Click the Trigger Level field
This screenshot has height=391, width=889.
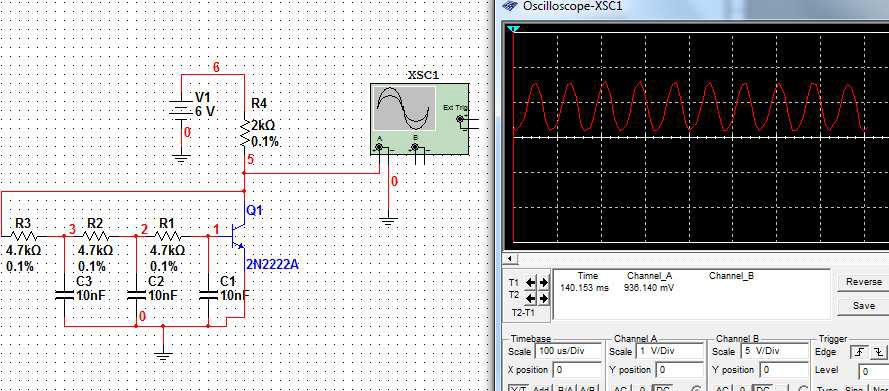[x=873, y=372]
